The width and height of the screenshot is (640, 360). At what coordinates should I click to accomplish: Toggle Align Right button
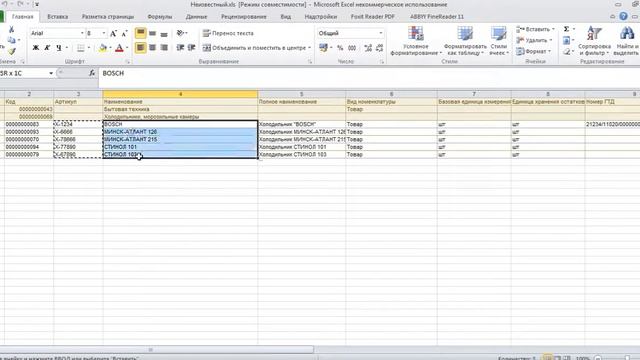pyautogui.click(x=164, y=48)
